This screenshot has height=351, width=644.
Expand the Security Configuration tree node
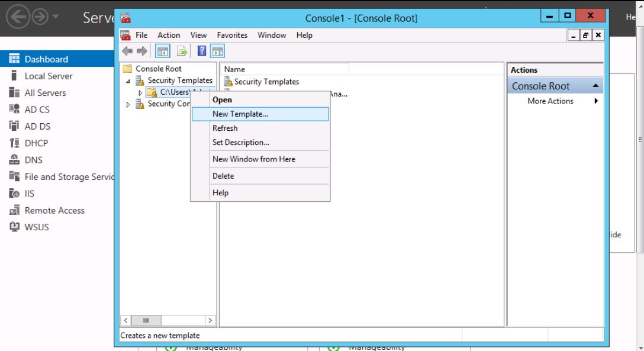coord(129,104)
